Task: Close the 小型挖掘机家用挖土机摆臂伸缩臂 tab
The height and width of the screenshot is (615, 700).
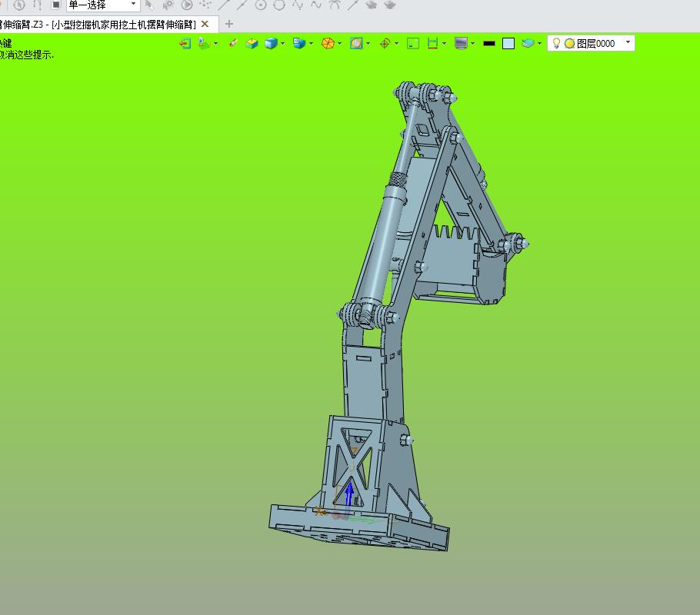Action: tap(205, 24)
